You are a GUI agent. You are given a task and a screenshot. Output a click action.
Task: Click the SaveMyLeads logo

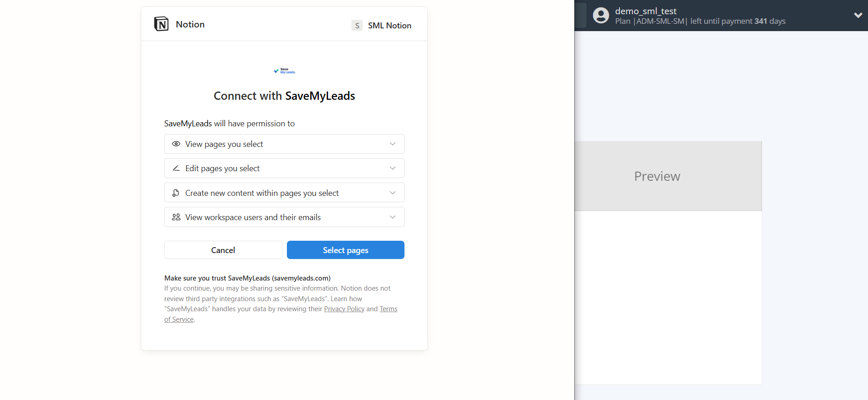(x=284, y=71)
